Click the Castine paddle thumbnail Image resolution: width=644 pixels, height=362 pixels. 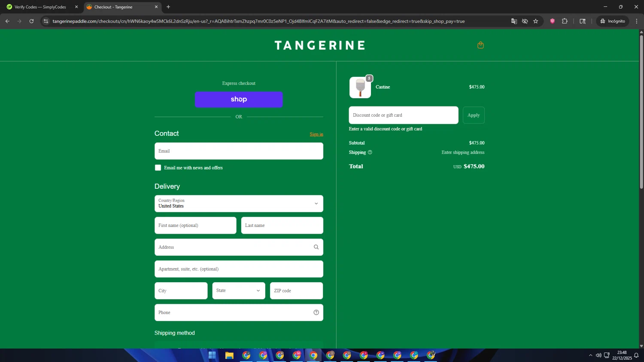point(360,87)
